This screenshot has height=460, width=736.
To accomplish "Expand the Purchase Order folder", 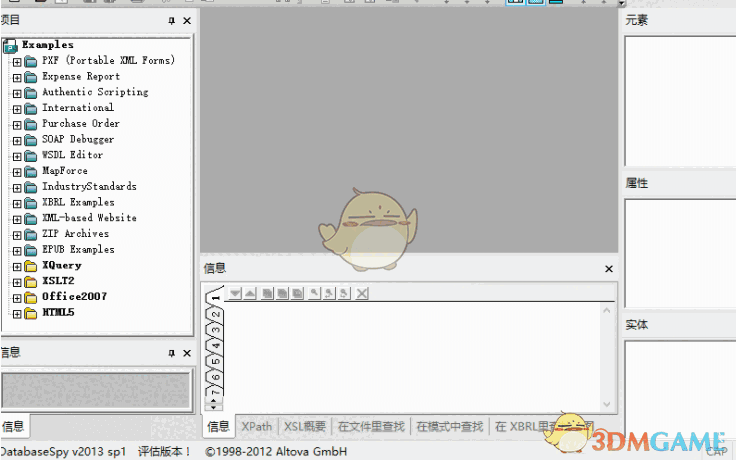I will (x=17, y=125).
